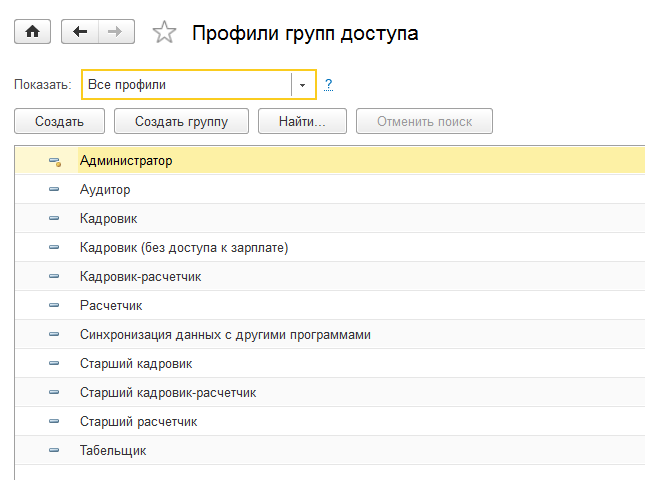The image size is (645, 480).
Task: Add page to favorites with star icon
Action: [x=164, y=33]
